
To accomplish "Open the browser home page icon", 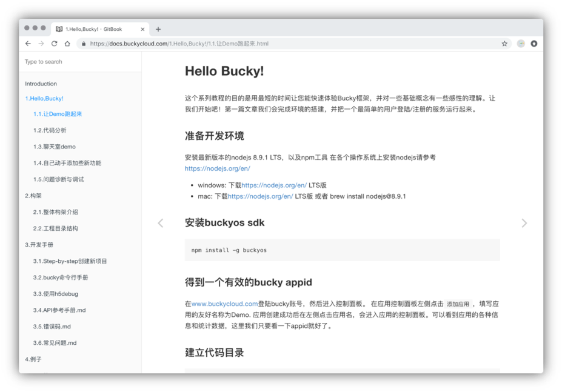I will point(67,44).
